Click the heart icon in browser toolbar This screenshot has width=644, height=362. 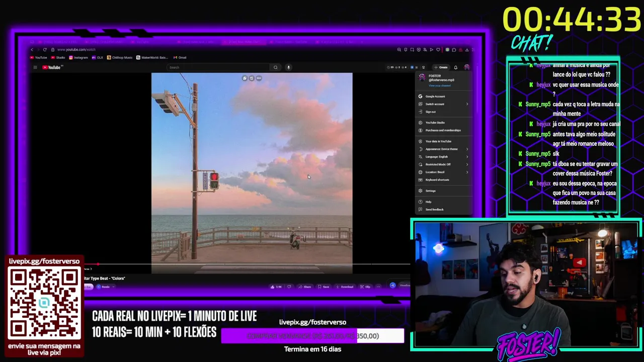[438, 50]
